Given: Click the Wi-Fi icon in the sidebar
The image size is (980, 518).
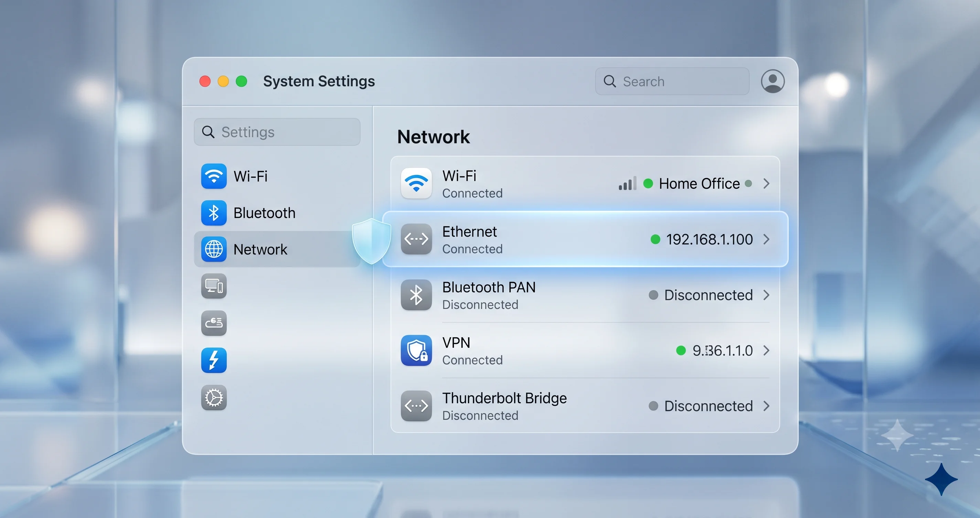Looking at the screenshot, I should point(214,176).
